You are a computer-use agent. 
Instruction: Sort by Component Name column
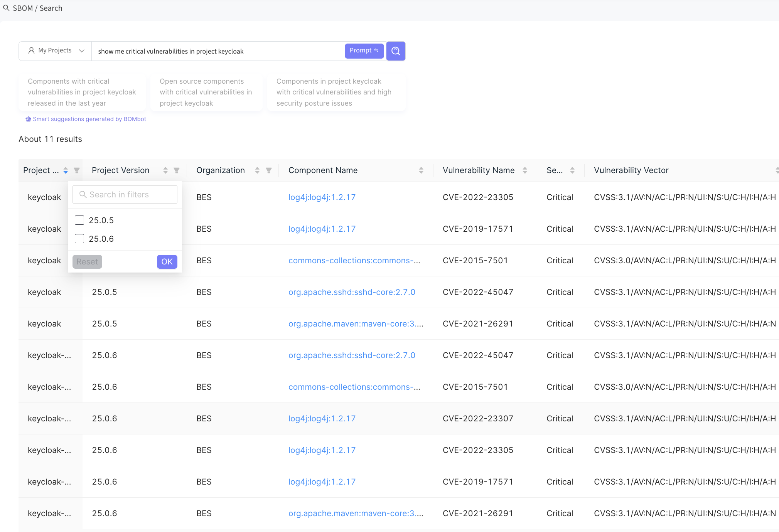[x=421, y=170]
